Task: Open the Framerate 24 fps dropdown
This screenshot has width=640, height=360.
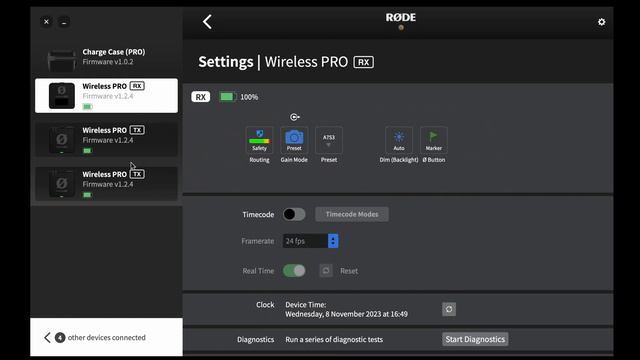Action: coord(310,241)
